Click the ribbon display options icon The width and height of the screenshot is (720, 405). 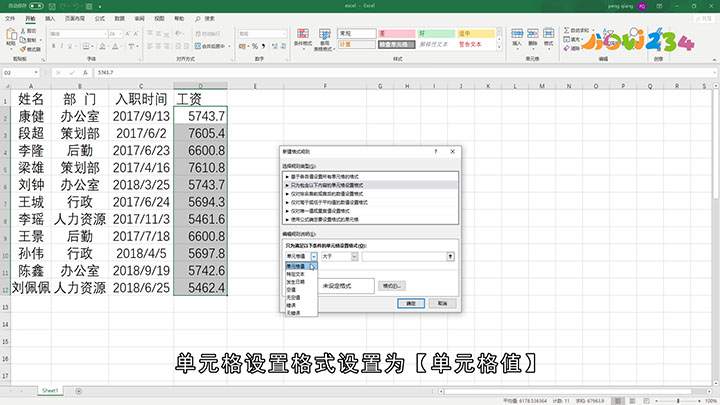pyautogui.click(x=659, y=6)
